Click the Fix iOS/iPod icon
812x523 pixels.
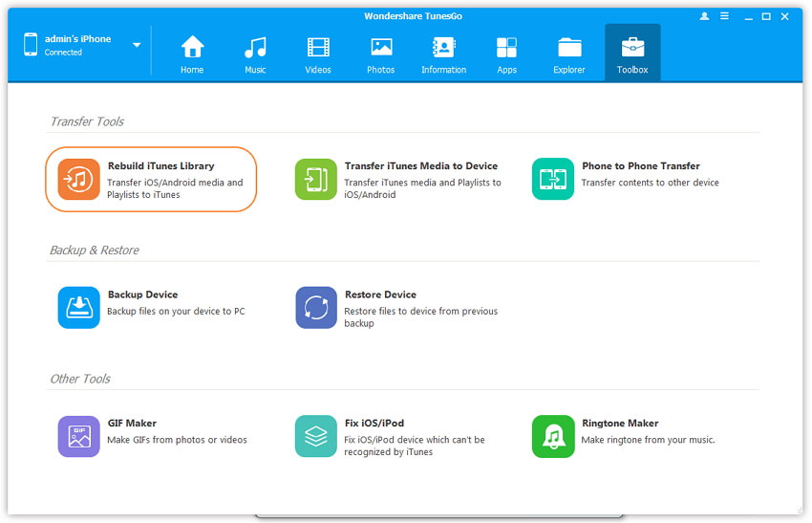(316, 436)
